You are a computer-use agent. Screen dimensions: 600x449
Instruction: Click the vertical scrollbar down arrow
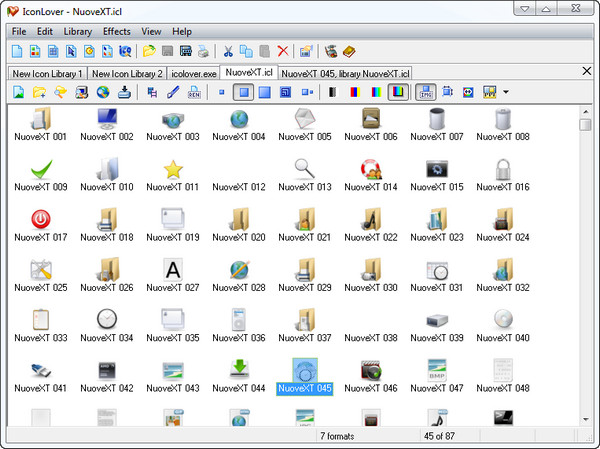point(585,420)
